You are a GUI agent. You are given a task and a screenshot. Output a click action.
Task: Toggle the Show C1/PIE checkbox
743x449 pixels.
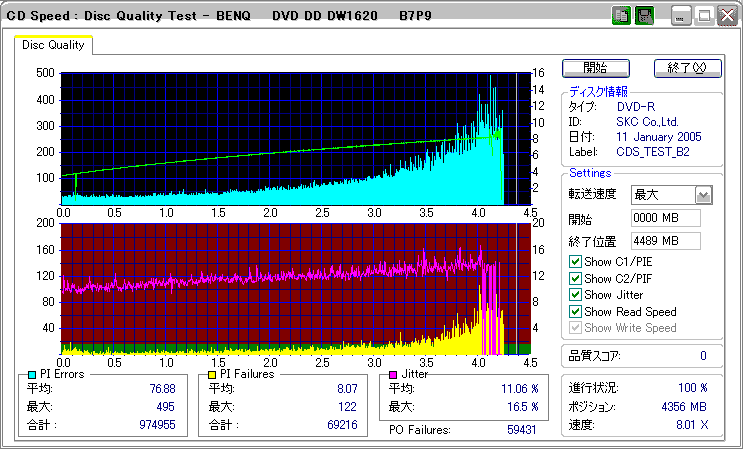575,261
